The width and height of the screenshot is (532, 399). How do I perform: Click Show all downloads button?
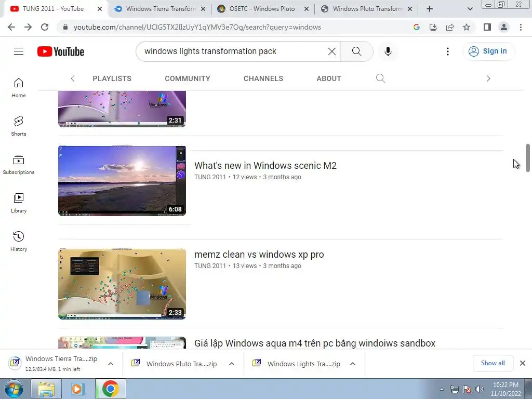coord(493,363)
